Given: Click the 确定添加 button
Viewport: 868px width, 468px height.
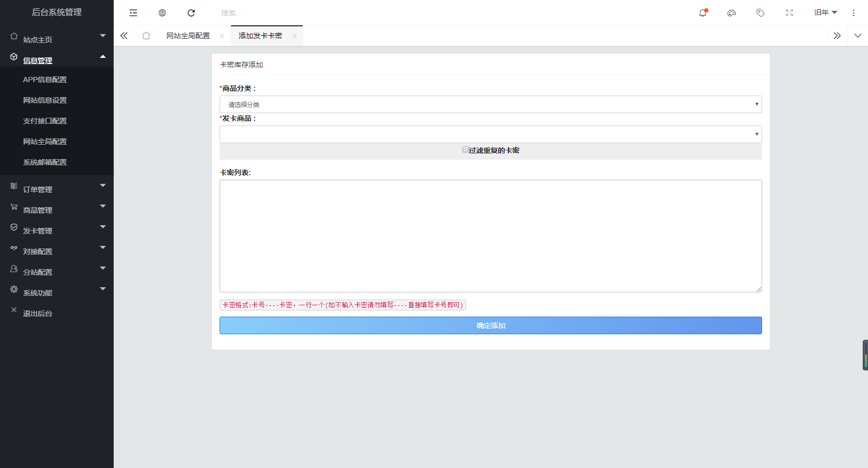Looking at the screenshot, I should (490, 325).
